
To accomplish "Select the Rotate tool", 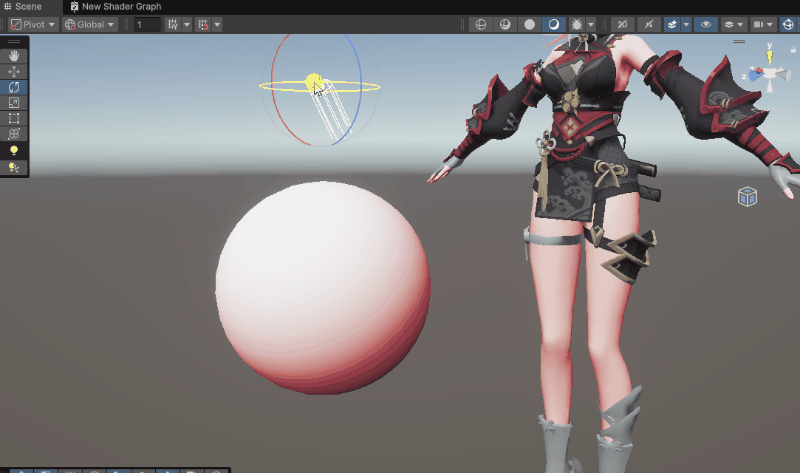I will point(14,87).
